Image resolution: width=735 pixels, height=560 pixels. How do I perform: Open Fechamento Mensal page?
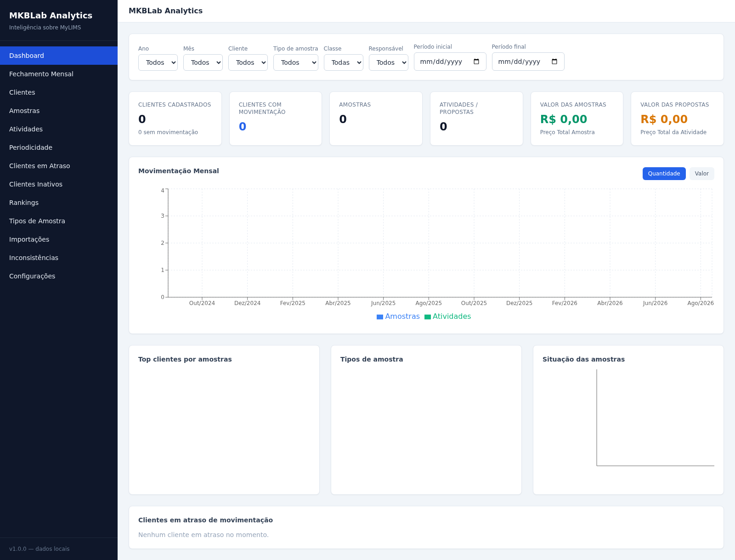point(59,74)
